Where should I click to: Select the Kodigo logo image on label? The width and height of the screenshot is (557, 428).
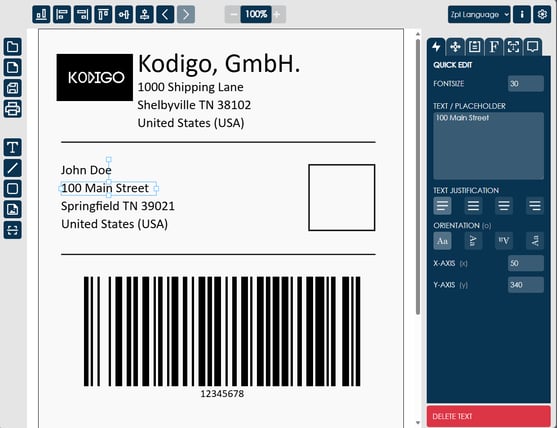(94, 77)
